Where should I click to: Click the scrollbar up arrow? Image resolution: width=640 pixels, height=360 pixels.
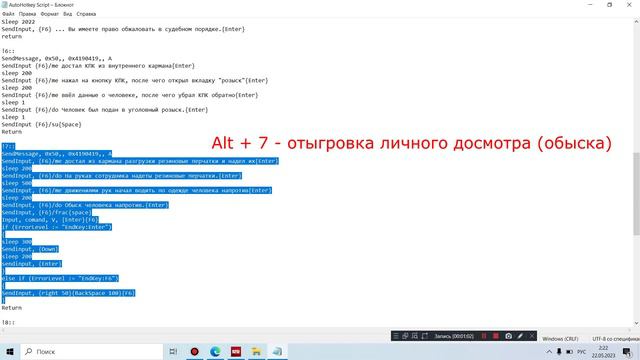636,21
